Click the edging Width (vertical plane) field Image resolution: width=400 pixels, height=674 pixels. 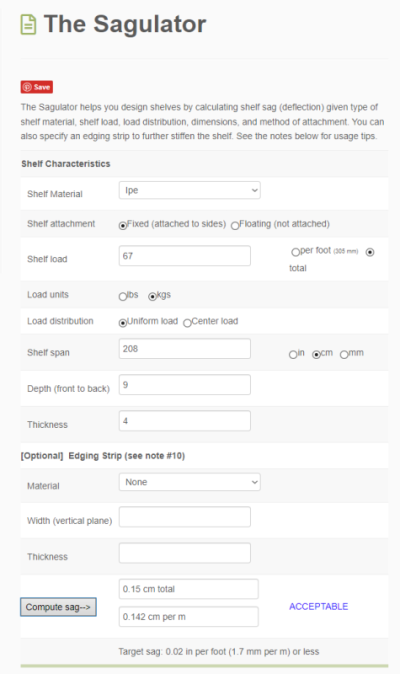(185, 517)
